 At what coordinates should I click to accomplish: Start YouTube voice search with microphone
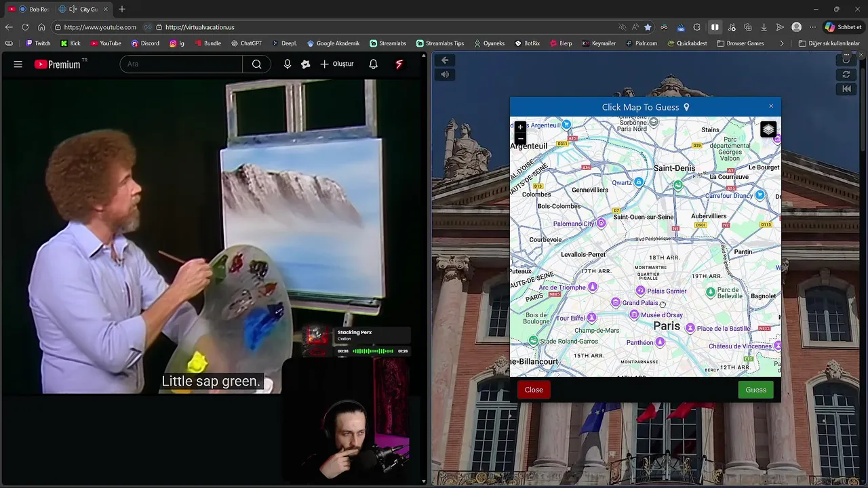pos(288,64)
